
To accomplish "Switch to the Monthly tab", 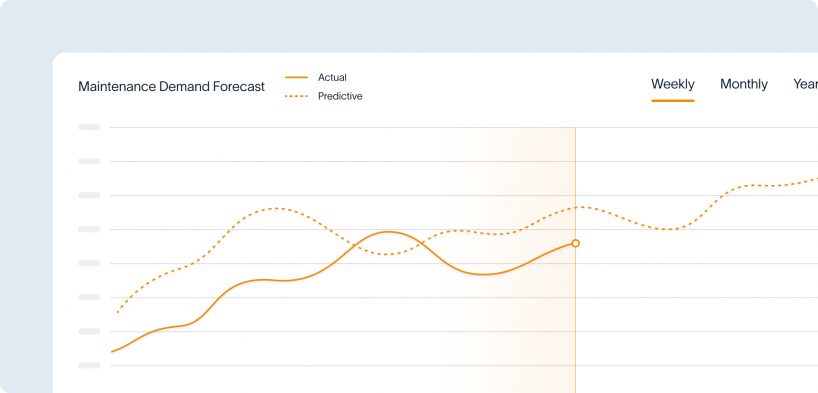I will point(743,84).
